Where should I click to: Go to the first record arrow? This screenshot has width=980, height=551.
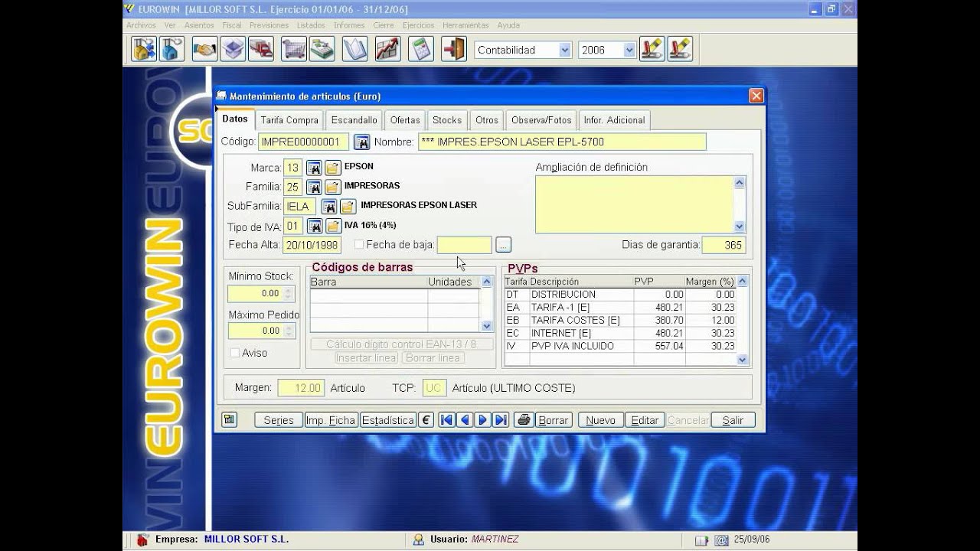coord(446,419)
